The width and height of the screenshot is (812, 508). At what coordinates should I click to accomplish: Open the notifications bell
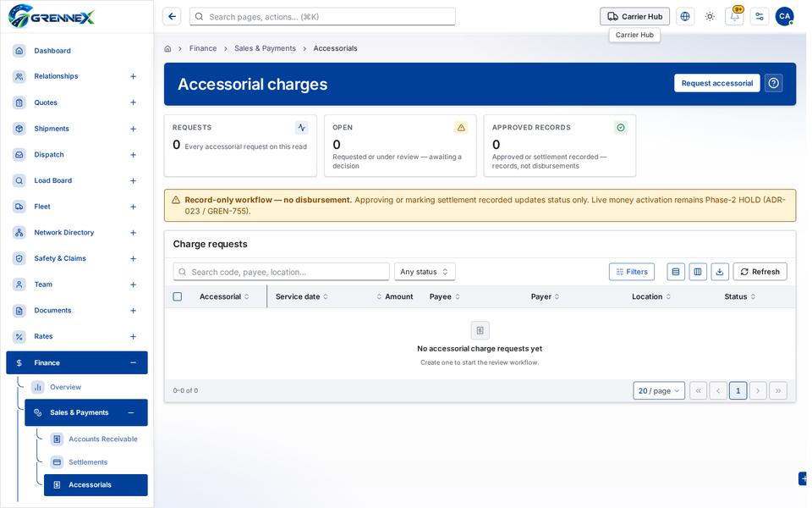(x=735, y=17)
